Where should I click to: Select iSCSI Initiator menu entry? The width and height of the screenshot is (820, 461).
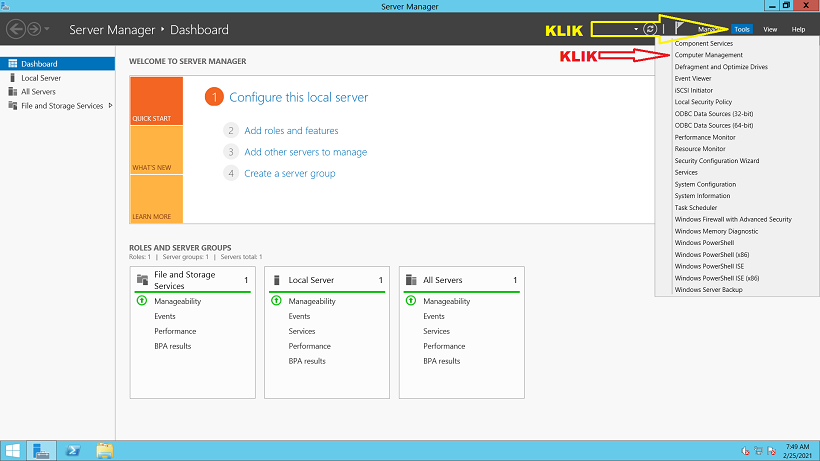[x=693, y=90]
